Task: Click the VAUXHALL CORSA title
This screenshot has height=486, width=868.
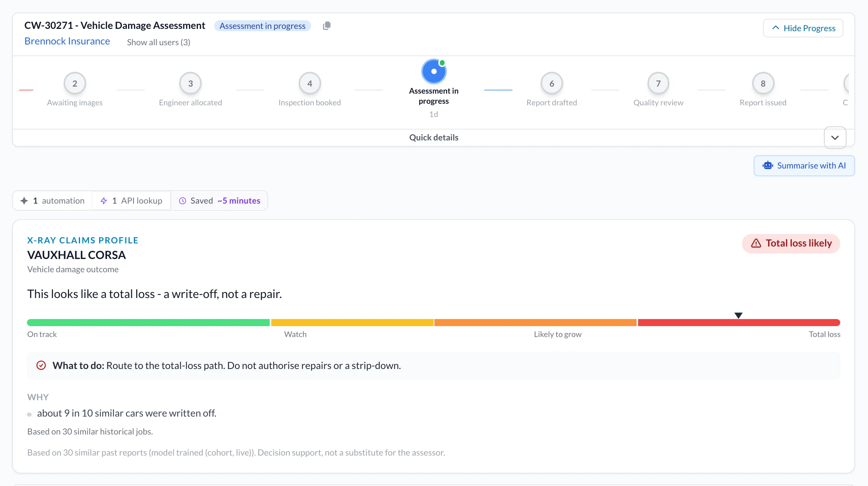Action: [76, 255]
